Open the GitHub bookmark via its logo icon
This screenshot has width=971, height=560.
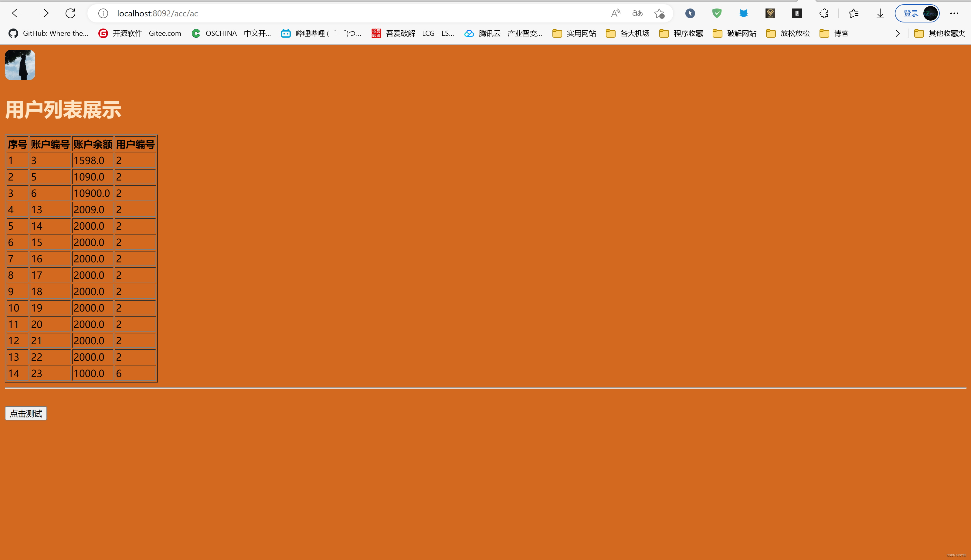[13, 33]
